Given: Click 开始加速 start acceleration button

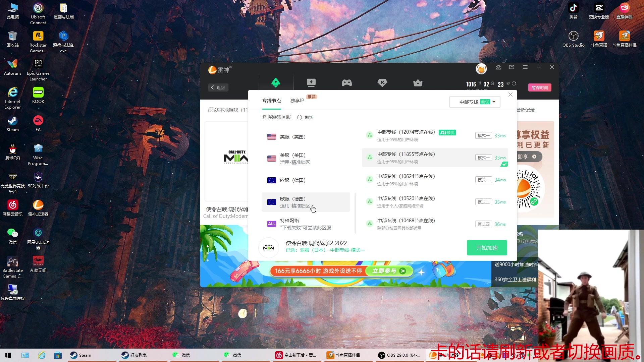Looking at the screenshot, I should [487, 248].
